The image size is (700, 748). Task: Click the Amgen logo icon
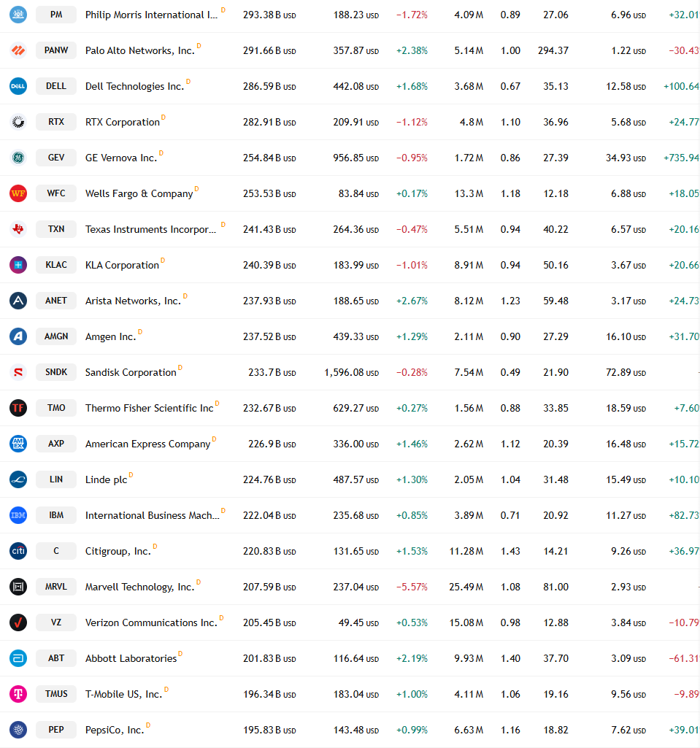pyautogui.click(x=18, y=337)
